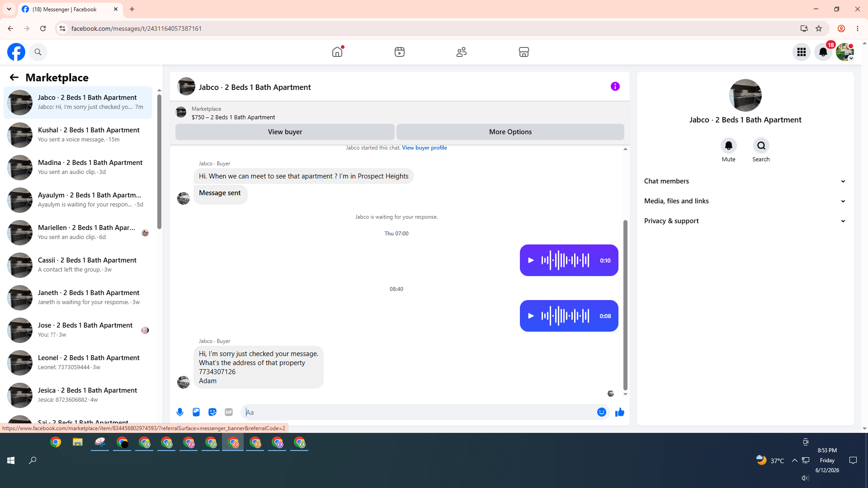Choose a sticker icon

(212, 412)
